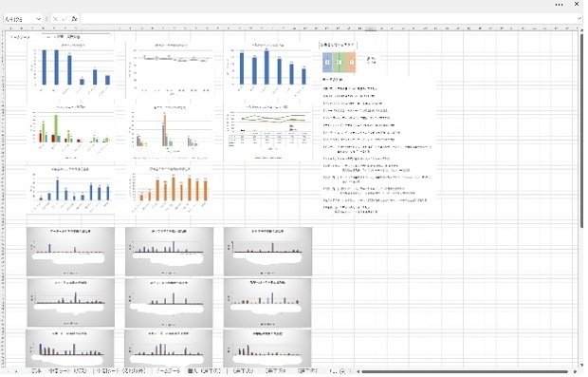This screenshot has width=588, height=377.
Task: Open the three-dot more options menu
Action: coord(559,5)
